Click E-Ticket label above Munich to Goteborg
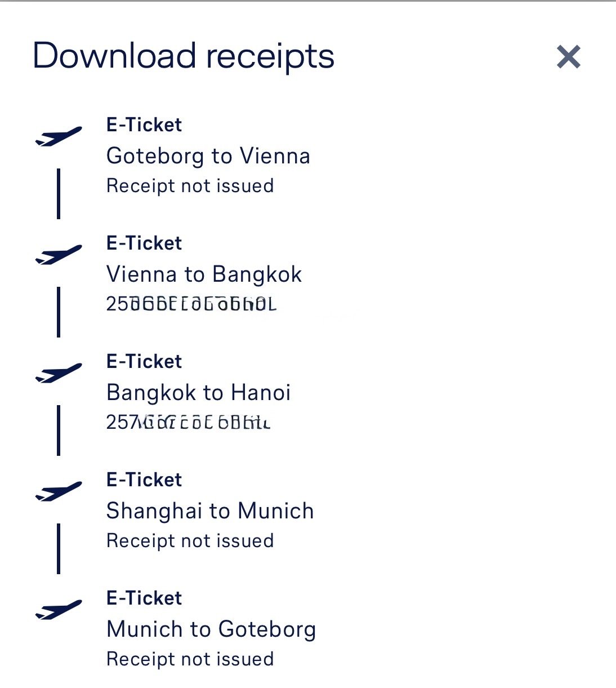616x688 pixels. [144, 598]
